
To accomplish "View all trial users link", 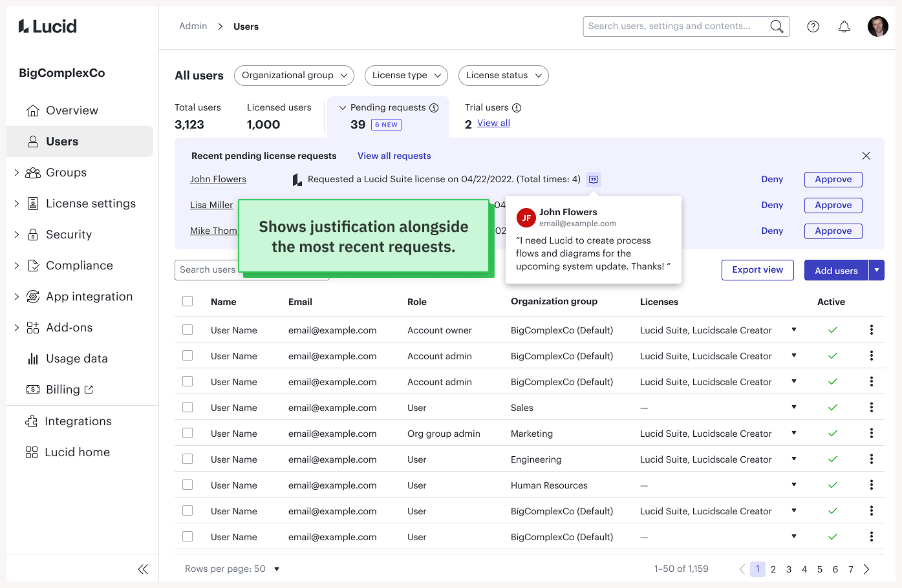I will click(493, 123).
